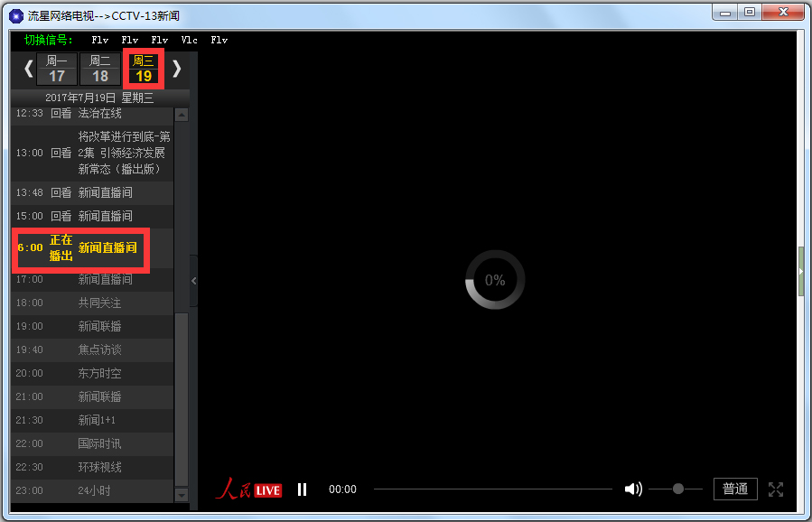Switch to the 周一 17 schedule tab
This screenshot has width=812, height=522.
tap(57, 69)
